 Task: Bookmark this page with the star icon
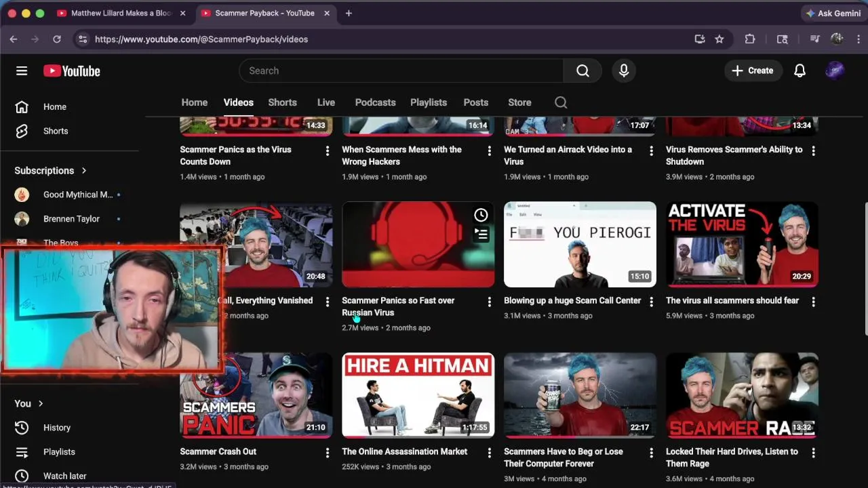point(719,39)
